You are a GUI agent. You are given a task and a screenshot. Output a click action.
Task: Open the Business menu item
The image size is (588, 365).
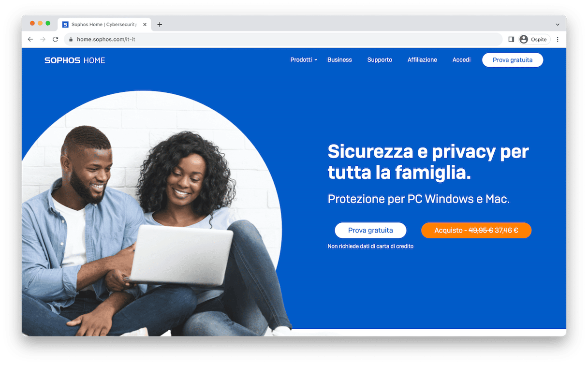339,60
